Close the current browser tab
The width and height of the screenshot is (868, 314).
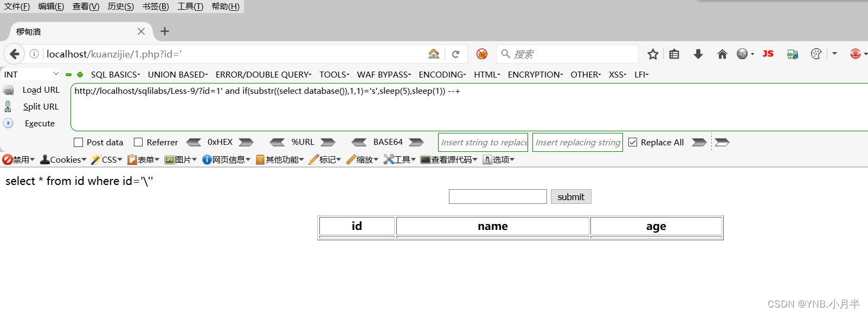pyautogui.click(x=141, y=31)
